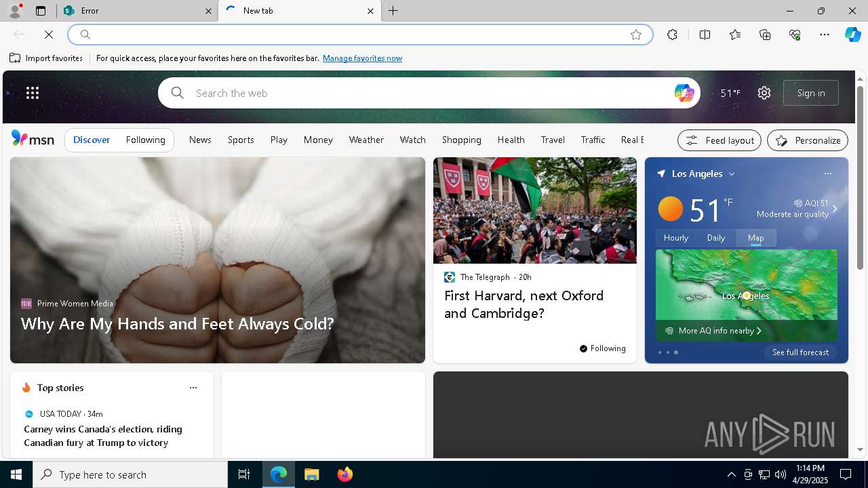Open the browser profile icon

coord(14,11)
